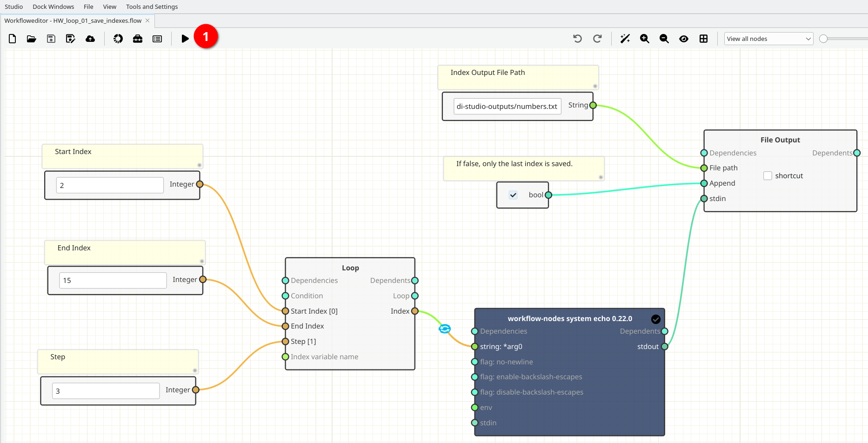Click the Save As pencil icon
This screenshot has height=443, width=868.
pyautogui.click(x=71, y=39)
